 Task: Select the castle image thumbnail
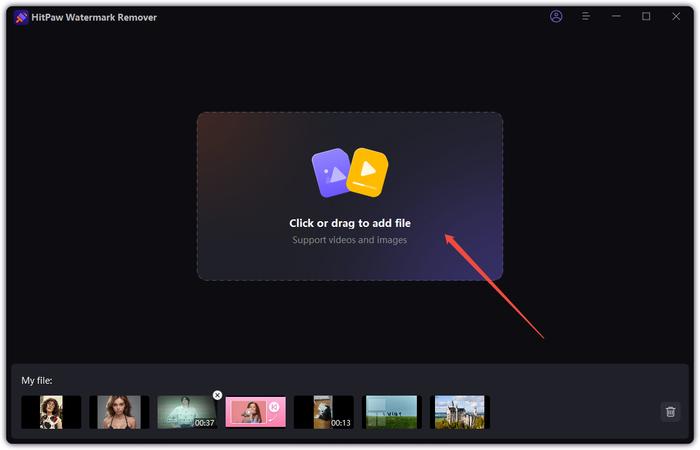459,412
